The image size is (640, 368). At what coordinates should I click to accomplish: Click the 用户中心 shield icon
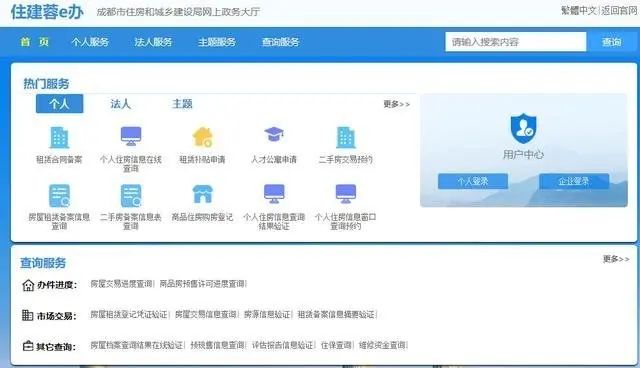pyautogui.click(x=524, y=129)
